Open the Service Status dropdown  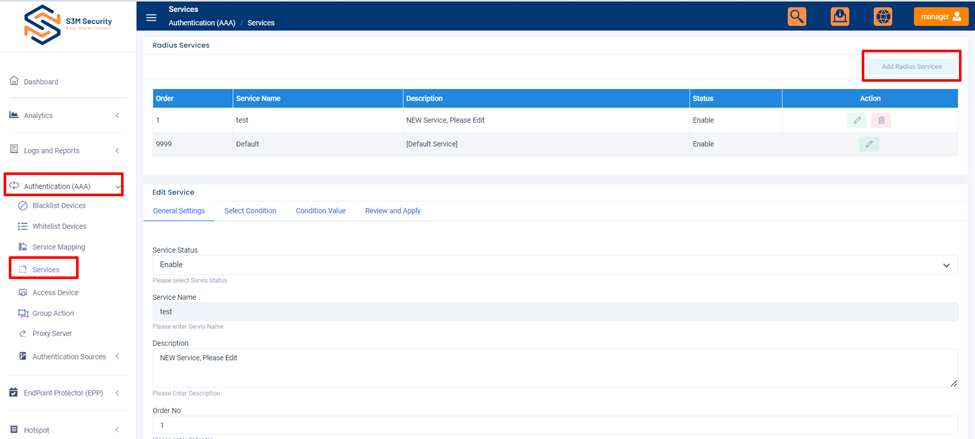[555, 265]
